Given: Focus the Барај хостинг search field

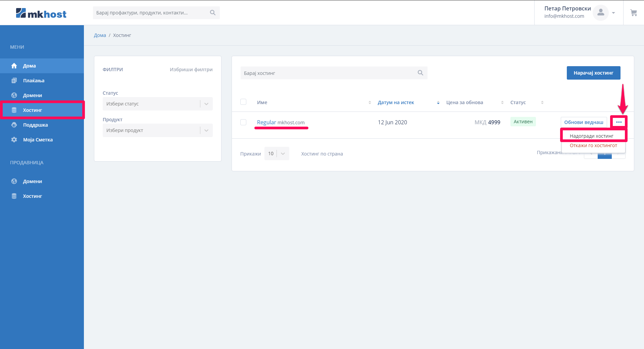Looking at the screenshot, I should pos(329,73).
